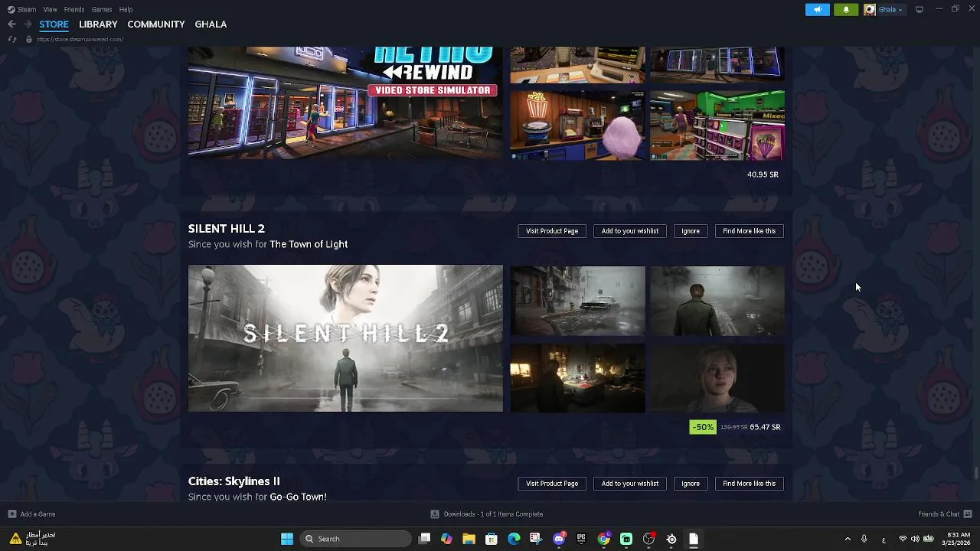Open Silent Hill 2 foggy street car screenshot

[x=578, y=301]
